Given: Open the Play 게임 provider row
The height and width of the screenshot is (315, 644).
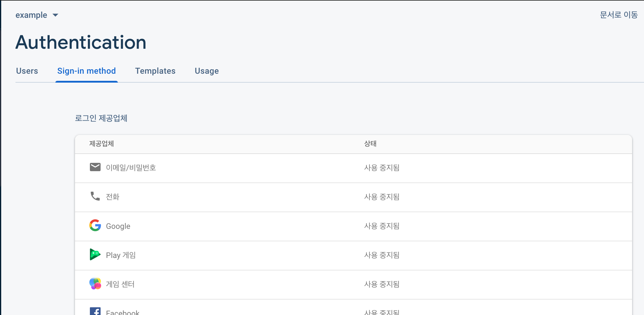Looking at the screenshot, I should coord(354,256).
